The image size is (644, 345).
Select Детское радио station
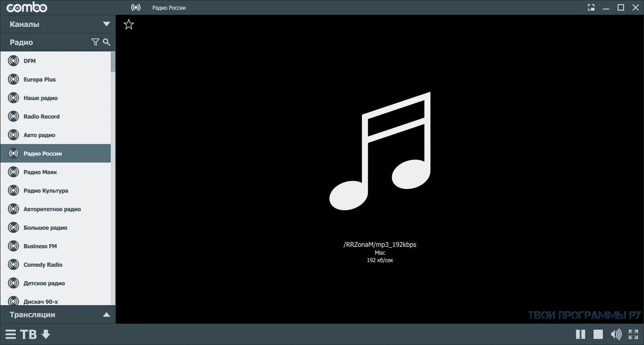(x=55, y=283)
